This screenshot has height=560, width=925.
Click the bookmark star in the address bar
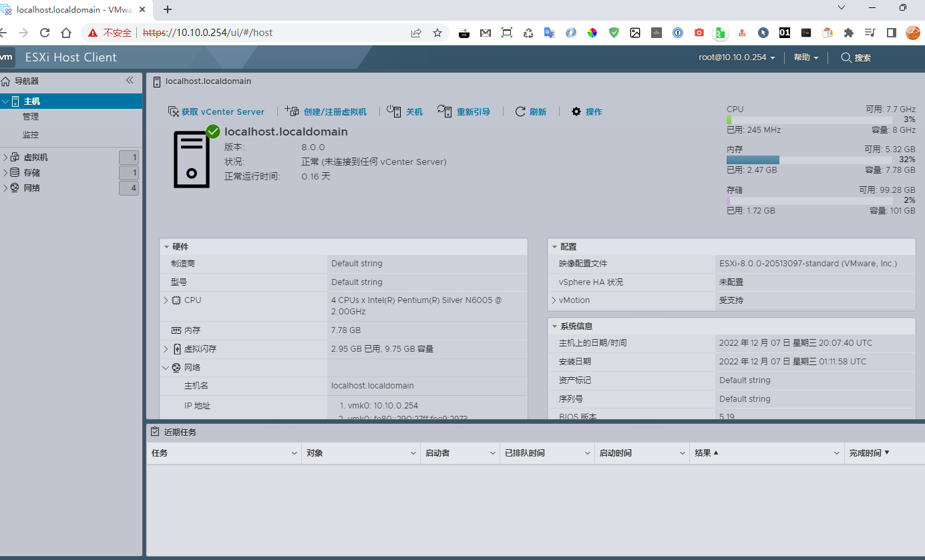[437, 32]
